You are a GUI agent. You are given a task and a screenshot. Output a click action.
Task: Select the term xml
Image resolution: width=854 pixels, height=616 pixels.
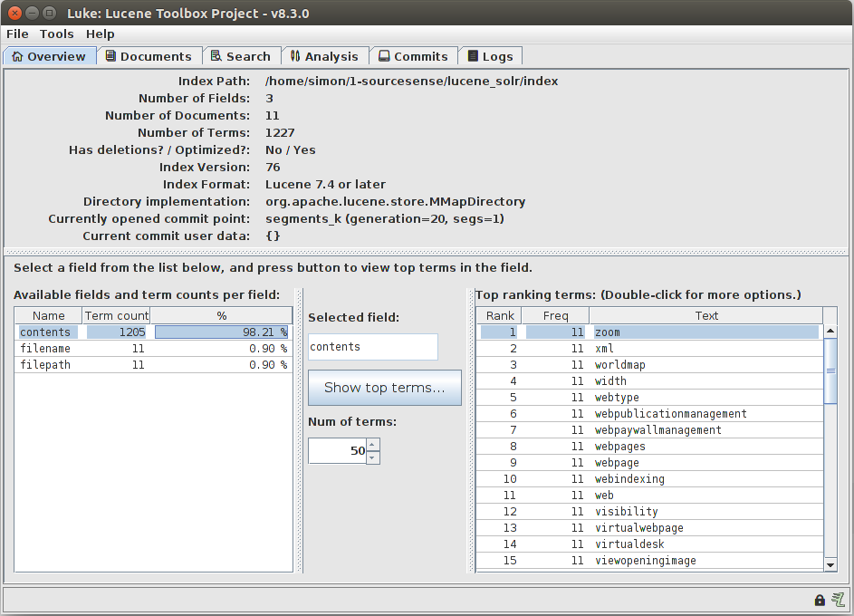click(x=649, y=349)
